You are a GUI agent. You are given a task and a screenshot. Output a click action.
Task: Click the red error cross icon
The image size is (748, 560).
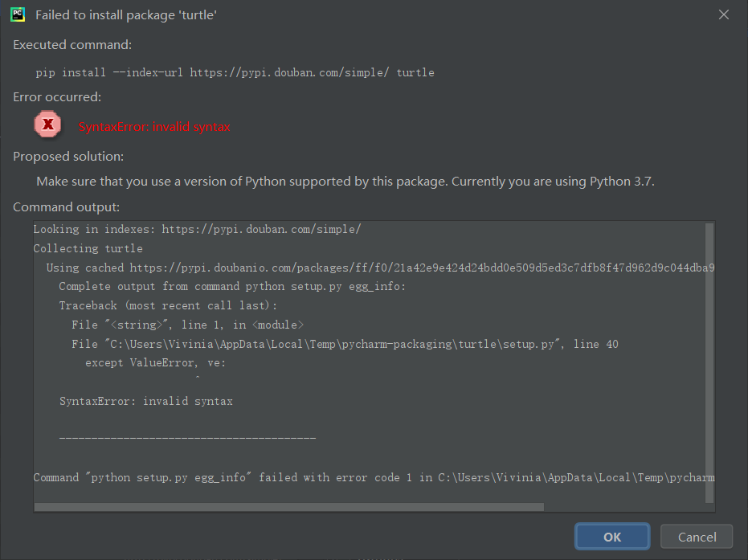click(47, 125)
